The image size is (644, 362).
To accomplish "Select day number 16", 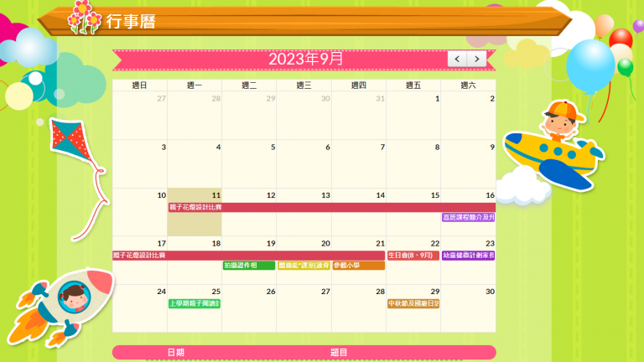I will click(490, 195).
